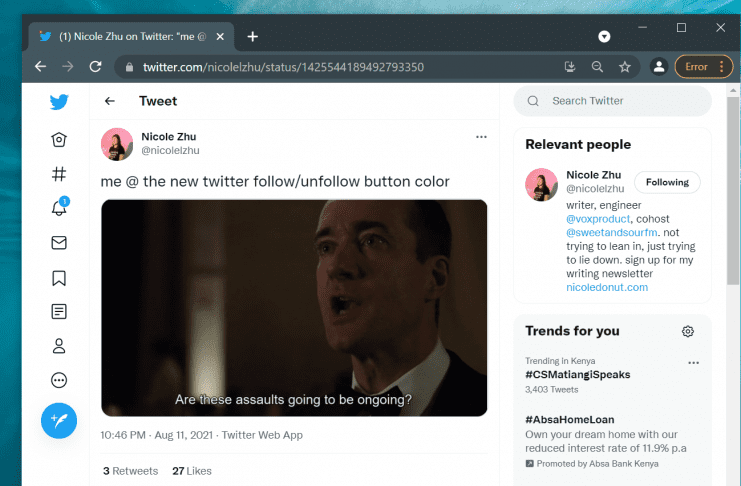Open Messages envelope icon
The width and height of the screenshot is (741, 486).
point(59,243)
